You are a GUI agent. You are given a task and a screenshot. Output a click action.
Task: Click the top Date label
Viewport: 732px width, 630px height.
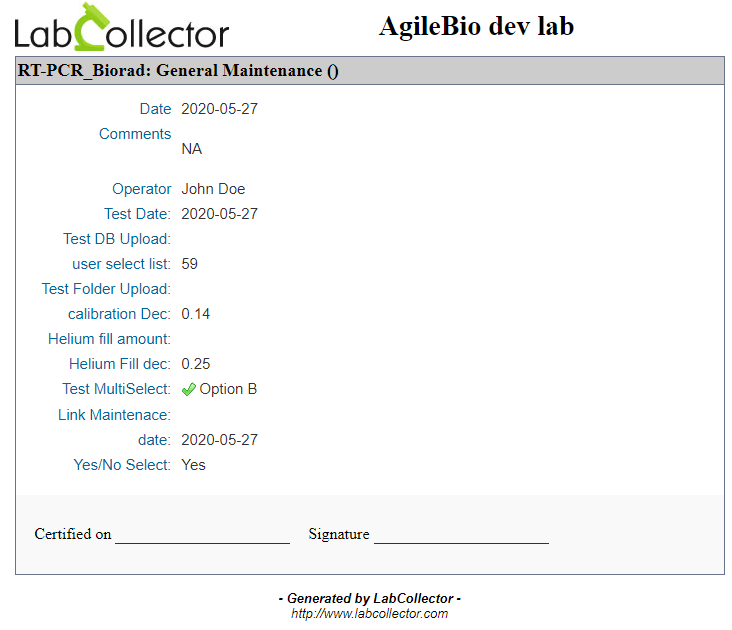155,109
